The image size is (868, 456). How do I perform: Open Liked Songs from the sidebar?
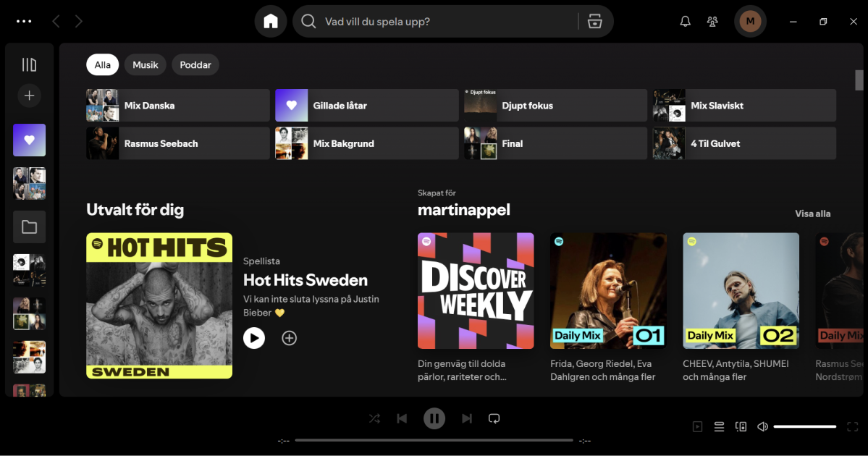pos(29,140)
